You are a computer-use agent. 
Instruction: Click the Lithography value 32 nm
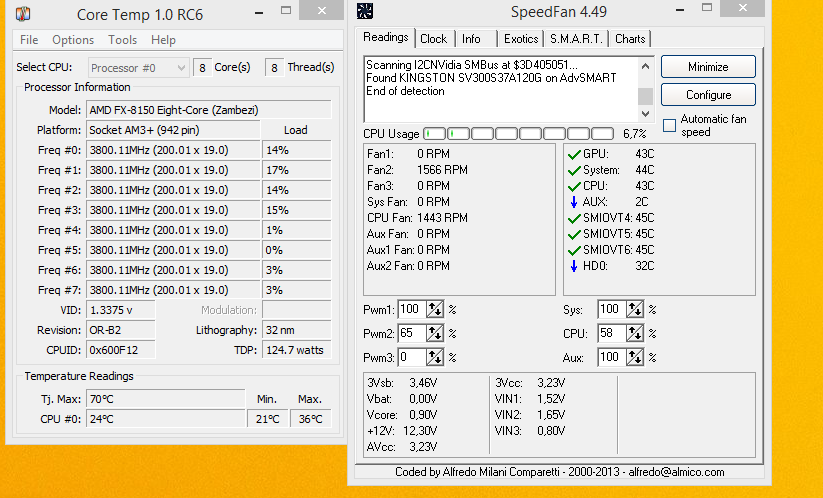click(x=297, y=330)
